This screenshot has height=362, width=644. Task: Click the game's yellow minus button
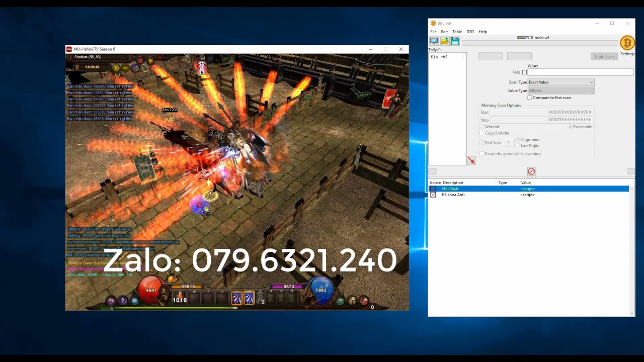[x=125, y=68]
